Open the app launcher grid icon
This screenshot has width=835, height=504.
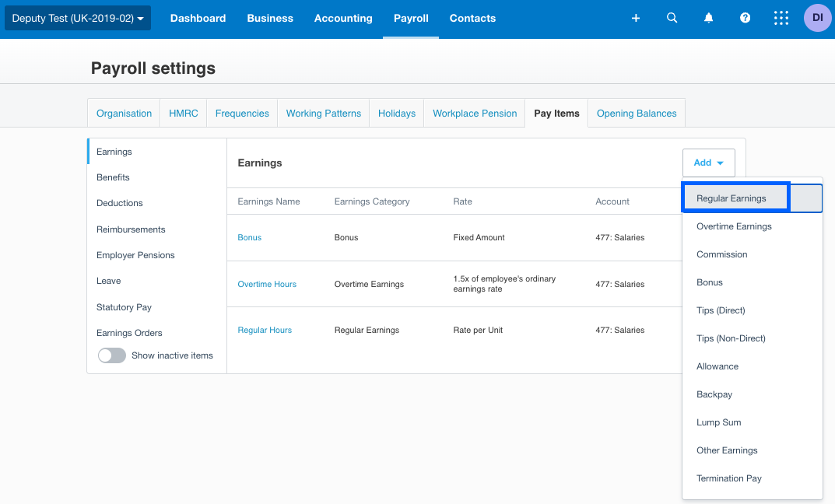pyautogui.click(x=781, y=18)
